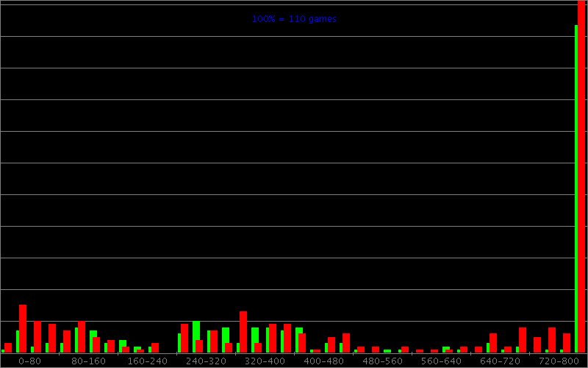The image size is (588, 368).
Task: Select the "0-80" axis label
Action: pyautogui.click(x=29, y=361)
